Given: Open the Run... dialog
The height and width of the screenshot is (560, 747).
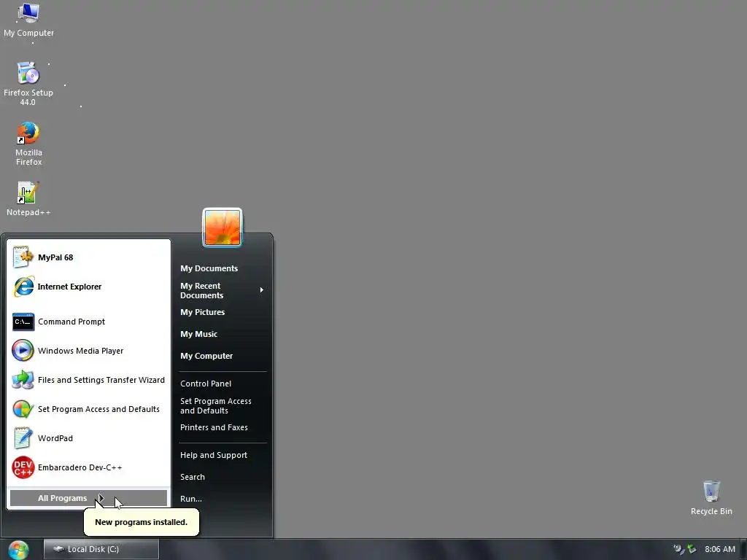Looking at the screenshot, I should (x=222, y=499).
